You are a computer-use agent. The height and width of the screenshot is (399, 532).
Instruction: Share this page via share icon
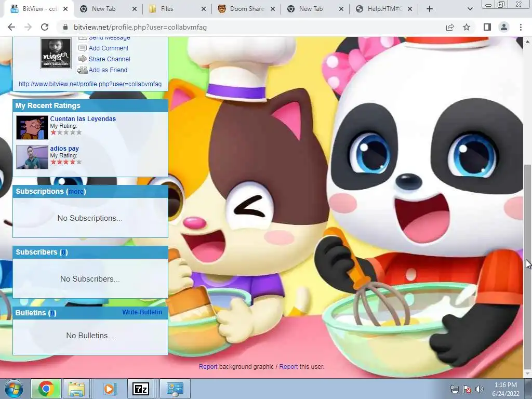(x=450, y=27)
